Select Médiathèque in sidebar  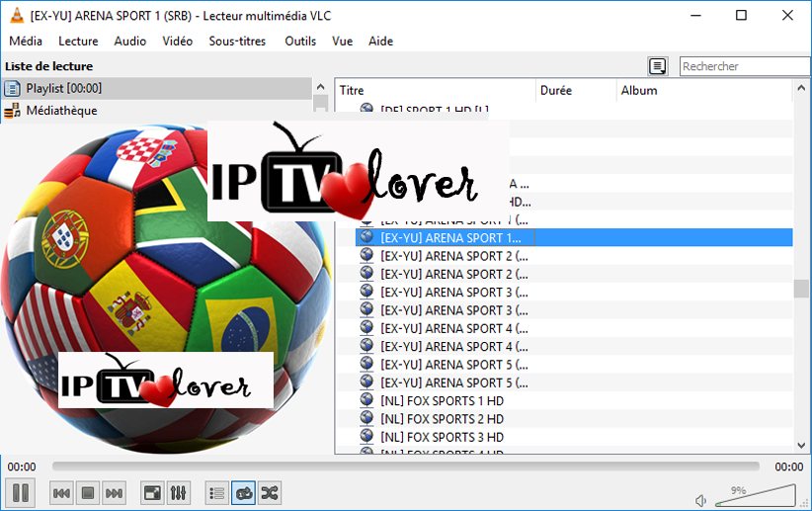pos(157,111)
